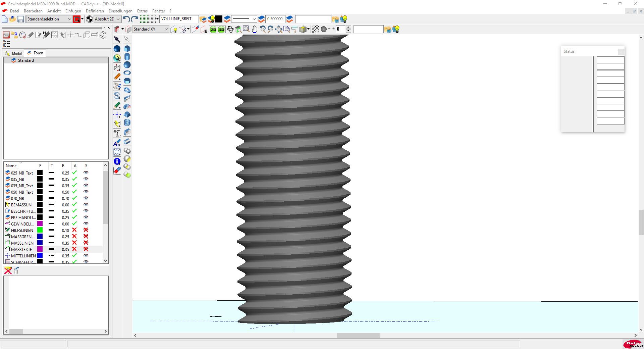Expand the grid pattern dropdown arrow
Screen dimensions: 644x349
tap(158, 19)
